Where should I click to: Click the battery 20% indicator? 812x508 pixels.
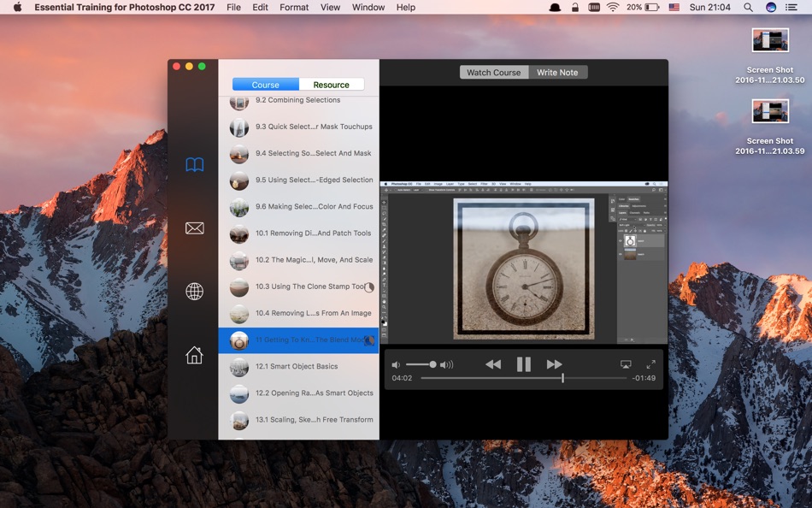(x=643, y=7)
